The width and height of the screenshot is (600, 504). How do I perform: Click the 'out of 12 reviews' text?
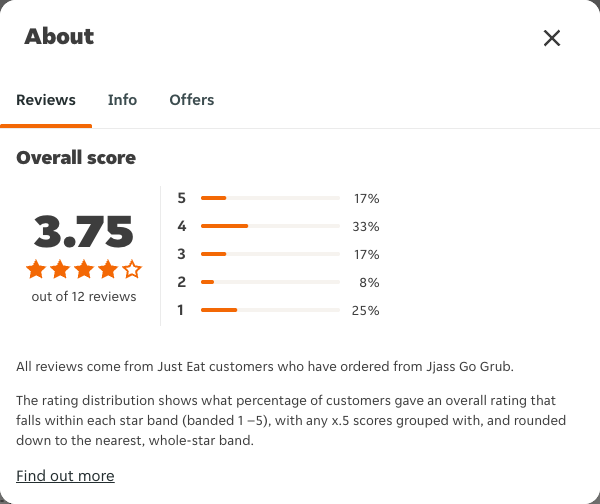tap(84, 297)
